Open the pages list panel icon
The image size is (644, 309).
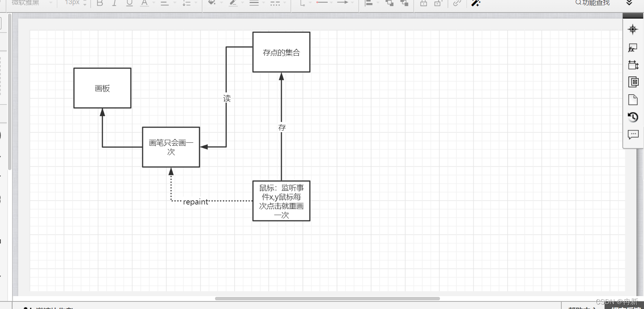click(x=633, y=82)
